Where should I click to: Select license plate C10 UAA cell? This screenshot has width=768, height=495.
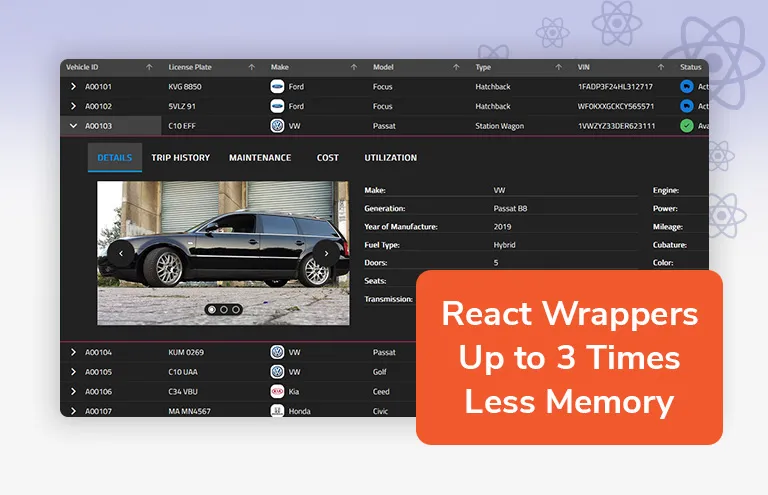click(183, 372)
